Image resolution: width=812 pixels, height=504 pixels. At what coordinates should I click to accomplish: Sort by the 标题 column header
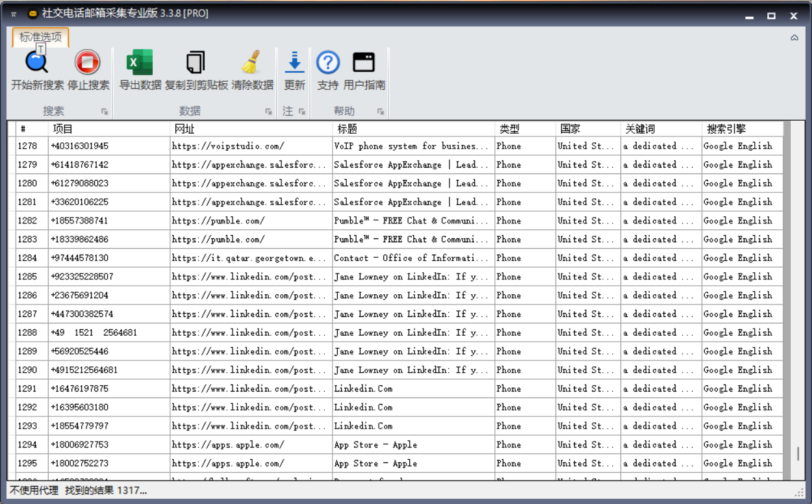click(x=414, y=129)
